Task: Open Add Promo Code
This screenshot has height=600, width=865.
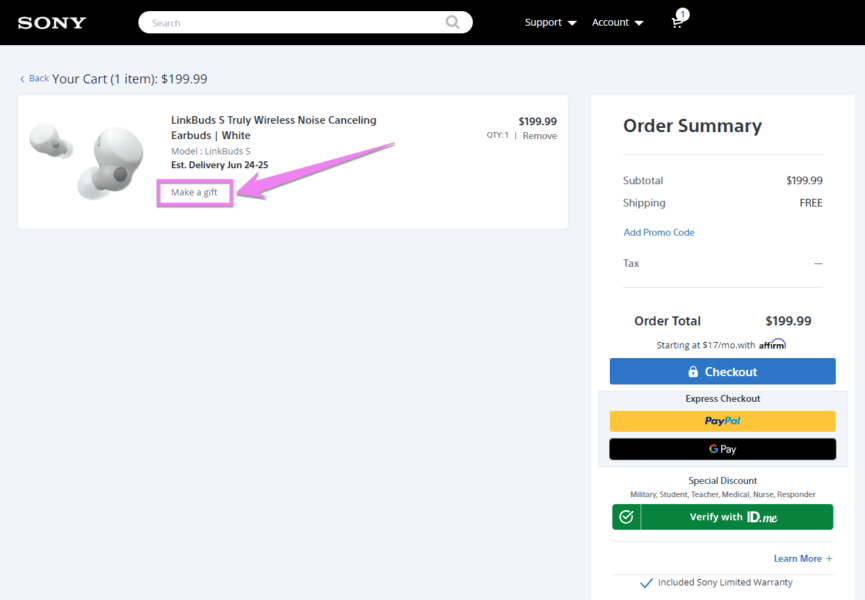Action: tap(658, 232)
